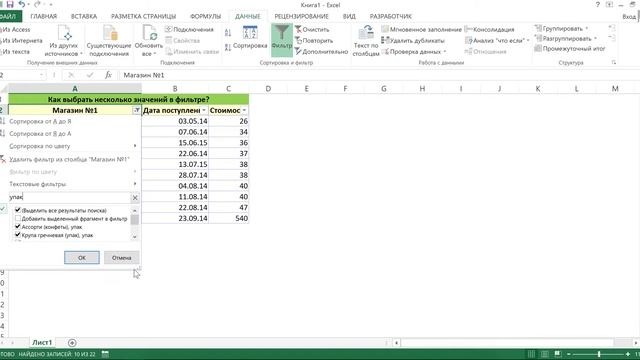Image resolution: width=640 pixels, height=360 pixels.
Task: Select cell with value 540
Action: coord(229,218)
